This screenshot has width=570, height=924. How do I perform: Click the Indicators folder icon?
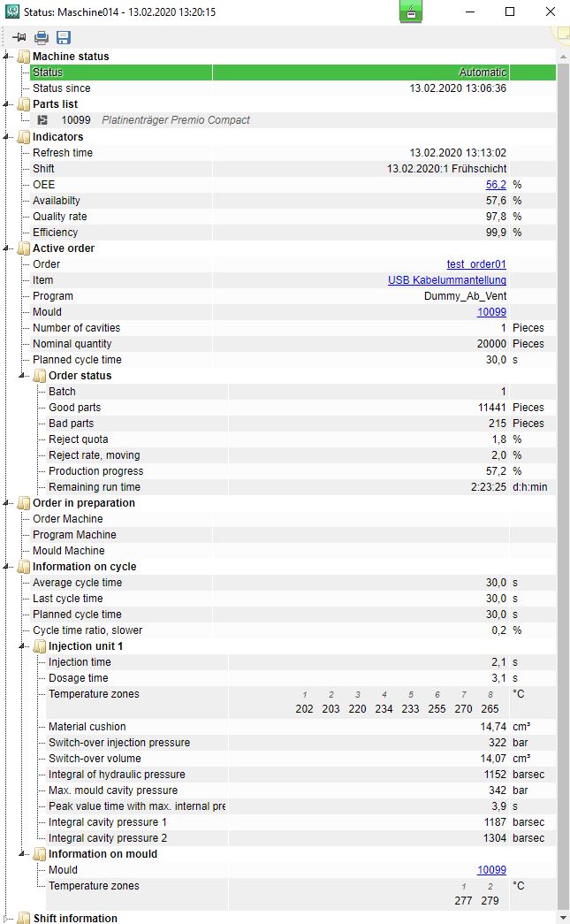(24, 137)
